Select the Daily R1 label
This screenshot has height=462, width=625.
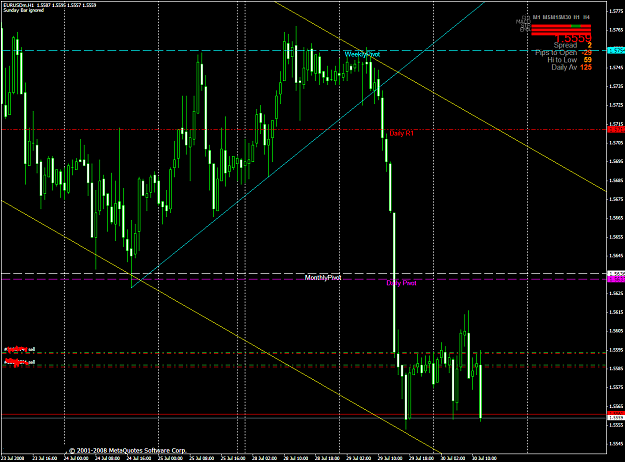pos(401,133)
